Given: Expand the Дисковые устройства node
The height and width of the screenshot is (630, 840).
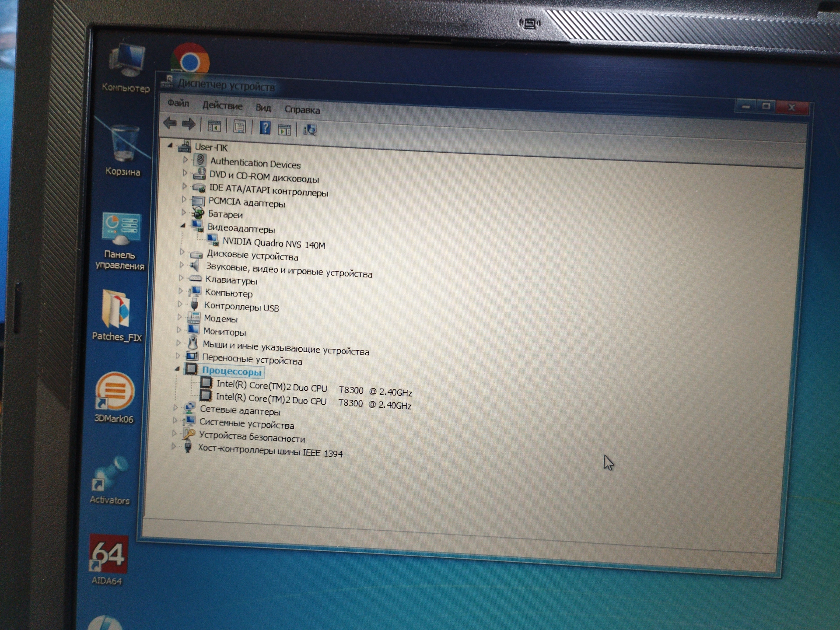Looking at the screenshot, I should point(182,252).
